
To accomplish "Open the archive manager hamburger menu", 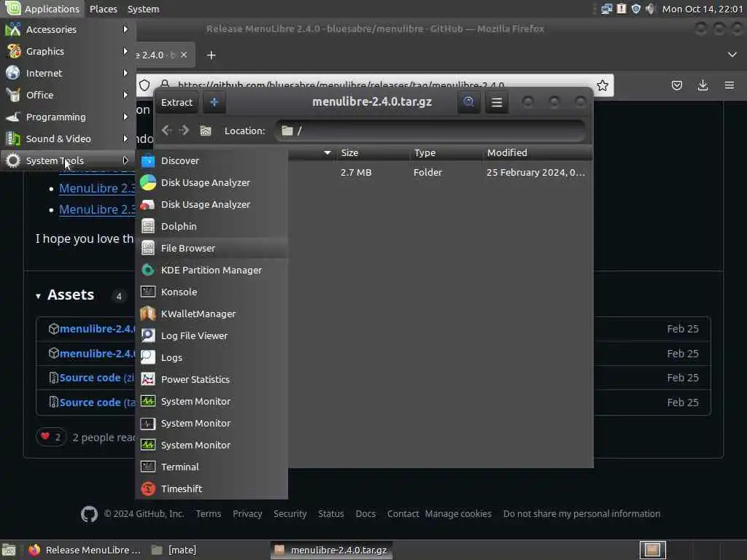I will click(497, 102).
